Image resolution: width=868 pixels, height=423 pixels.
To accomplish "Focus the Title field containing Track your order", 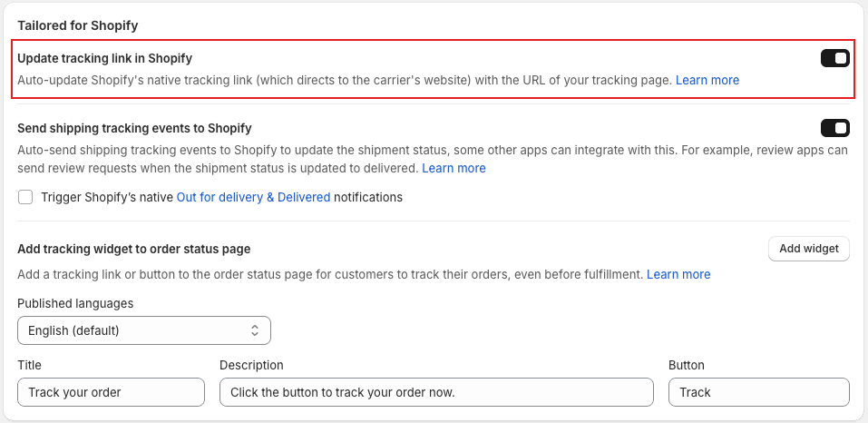I will pos(112,392).
